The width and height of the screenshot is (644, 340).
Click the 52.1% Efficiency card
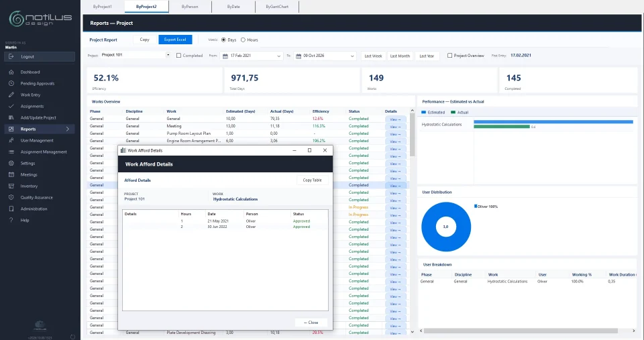[x=154, y=80]
